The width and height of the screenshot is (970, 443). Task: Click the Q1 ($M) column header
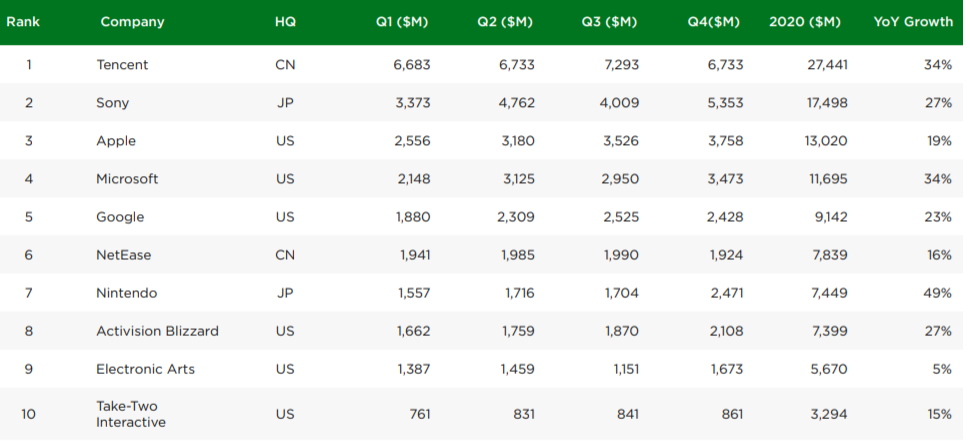[x=402, y=22]
